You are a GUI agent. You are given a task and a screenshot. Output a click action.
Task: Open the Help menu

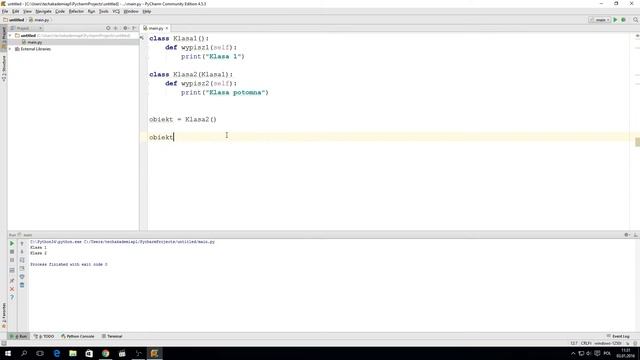coord(147,11)
